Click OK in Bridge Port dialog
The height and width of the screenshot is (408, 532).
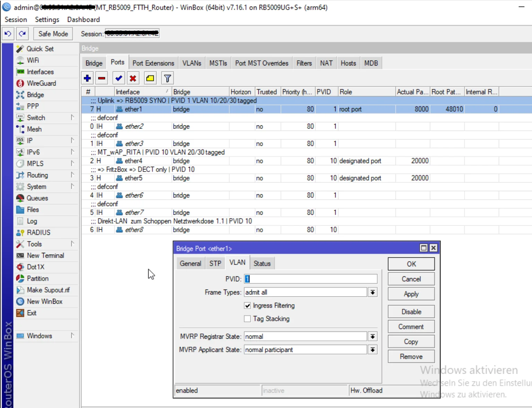point(411,264)
